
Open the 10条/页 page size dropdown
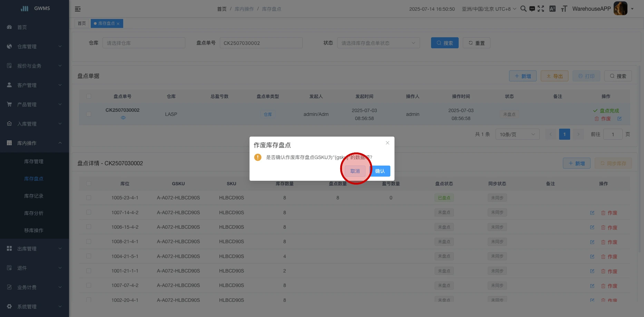pyautogui.click(x=517, y=134)
